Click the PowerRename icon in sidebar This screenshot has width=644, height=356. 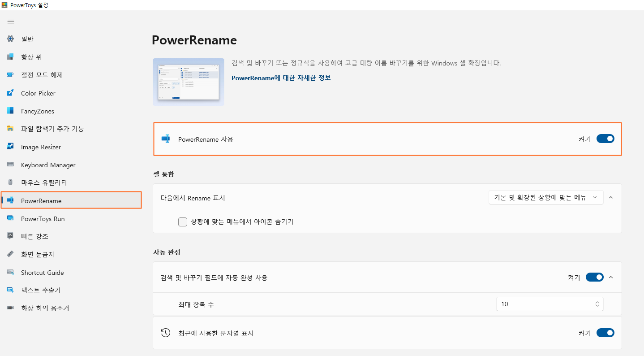point(10,201)
